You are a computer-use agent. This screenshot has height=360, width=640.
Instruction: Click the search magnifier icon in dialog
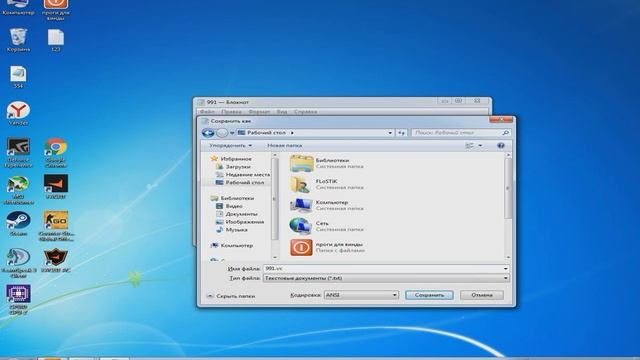coord(505,133)
